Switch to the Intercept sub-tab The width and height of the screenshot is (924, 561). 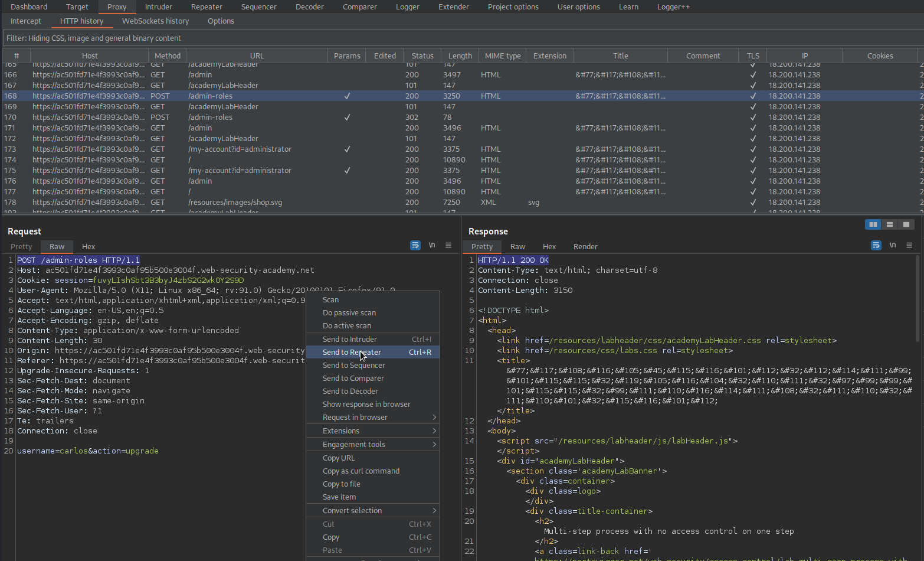coord(26,21)
